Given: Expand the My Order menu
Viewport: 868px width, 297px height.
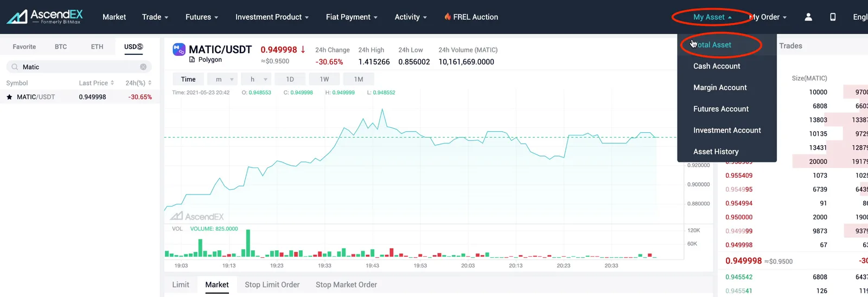Looking at the screenshot, I should tap(768, 17).
